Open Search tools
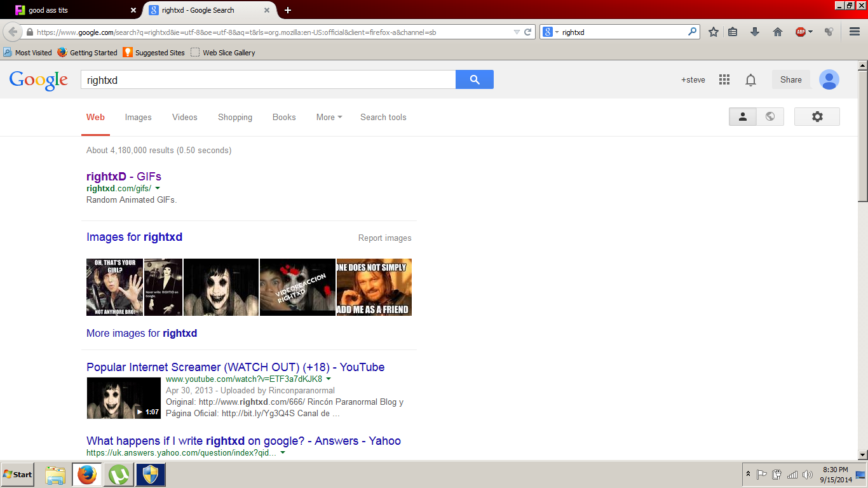868x488 pixels. [383, 117]
